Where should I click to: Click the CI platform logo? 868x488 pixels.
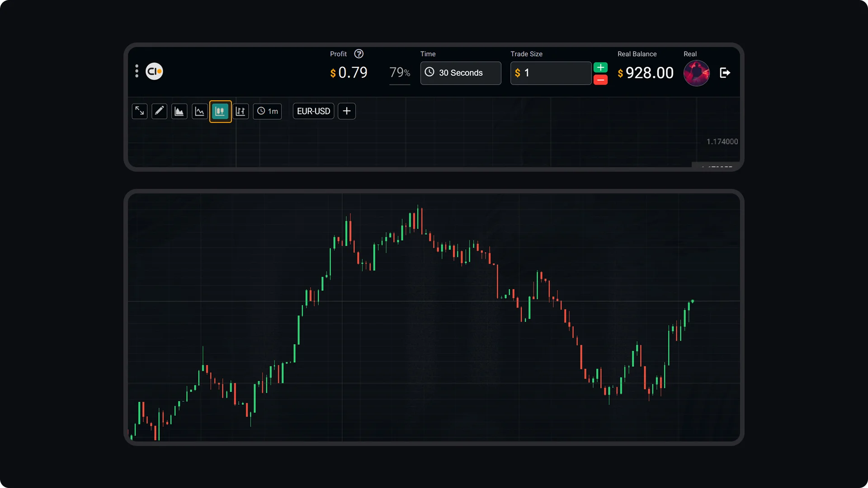coord(154,71)
